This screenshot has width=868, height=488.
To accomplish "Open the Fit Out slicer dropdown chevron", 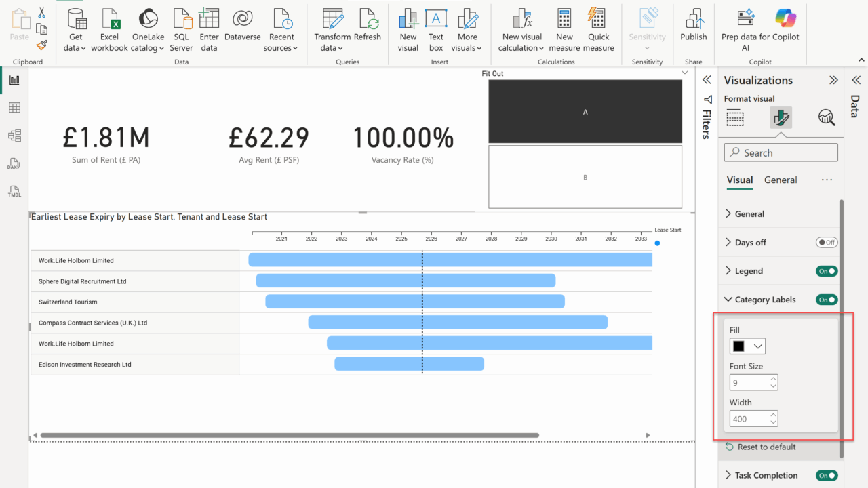I will click(x=684, y=73).
